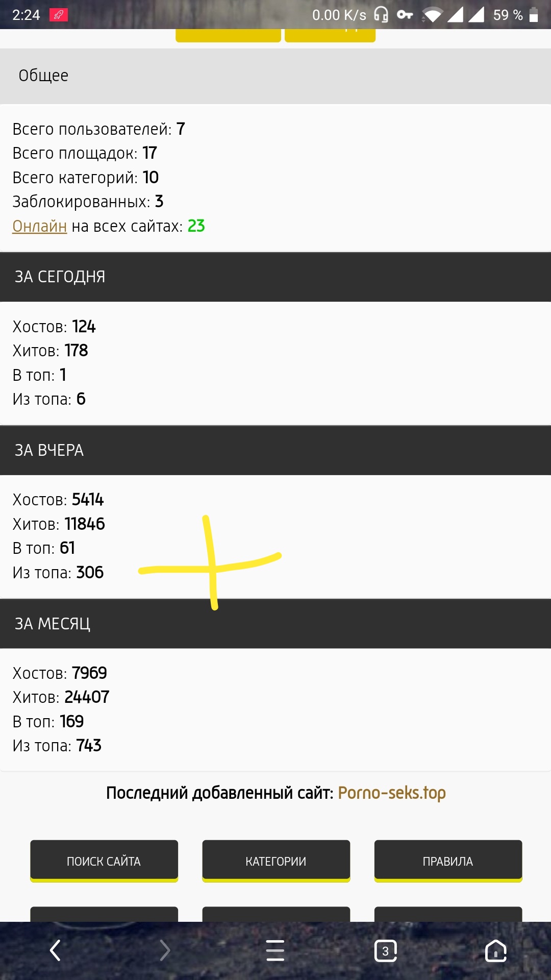Open the browser hamburger menu
This screenshot has width=551, height=980.
275,950
